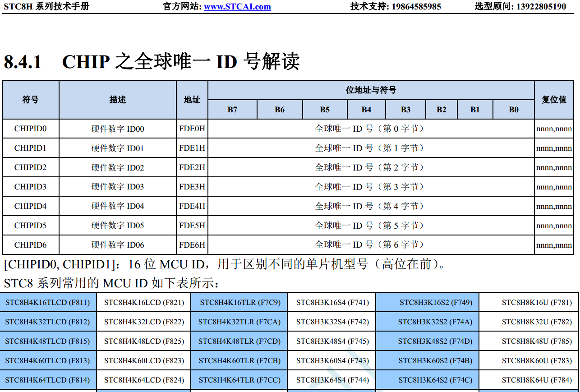Select the STC8H3K48S4 (F745) cell
Image resolution: width=580 pixels, height=392 pixels.
(x=332, y=341)
